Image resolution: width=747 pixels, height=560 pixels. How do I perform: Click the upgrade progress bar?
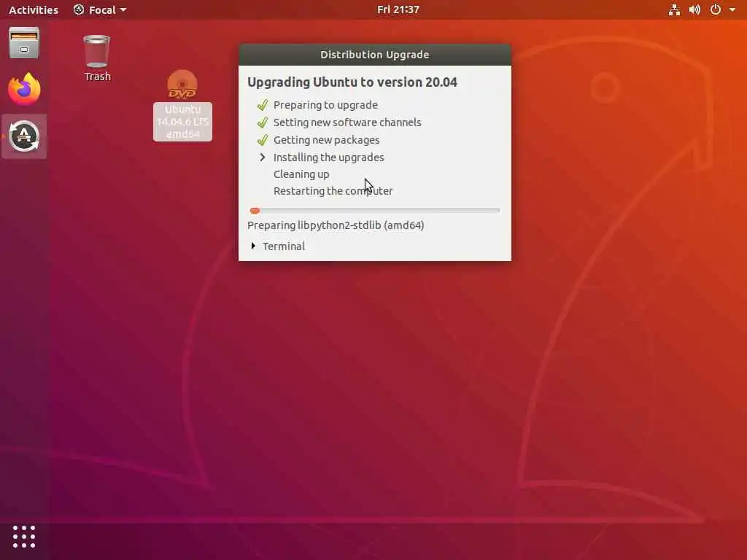pos(374,210)
